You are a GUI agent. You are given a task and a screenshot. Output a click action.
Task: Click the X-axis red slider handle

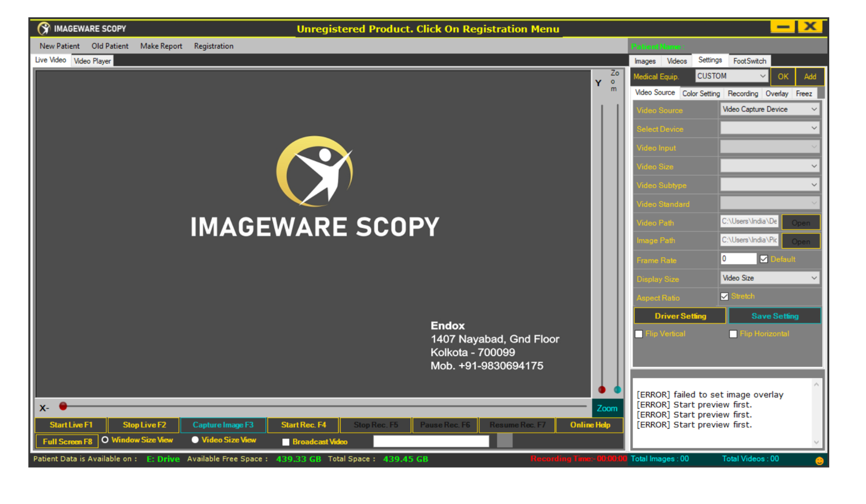pos(63,406)
